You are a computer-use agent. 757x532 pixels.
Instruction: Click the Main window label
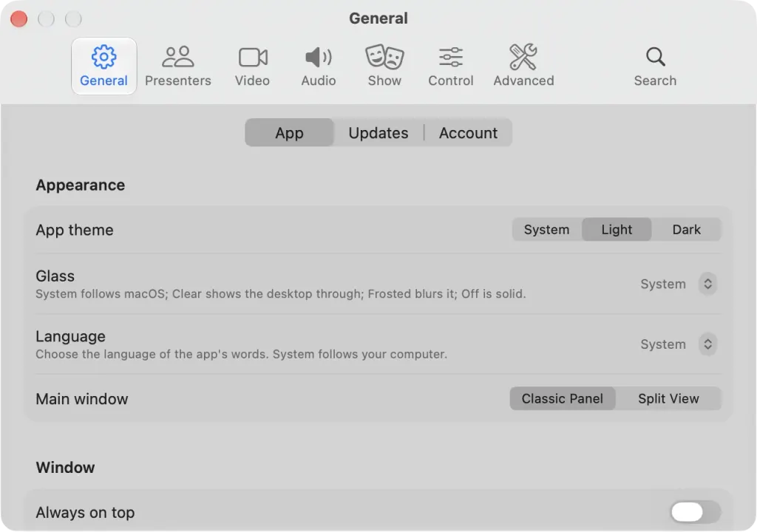(82, 399)
